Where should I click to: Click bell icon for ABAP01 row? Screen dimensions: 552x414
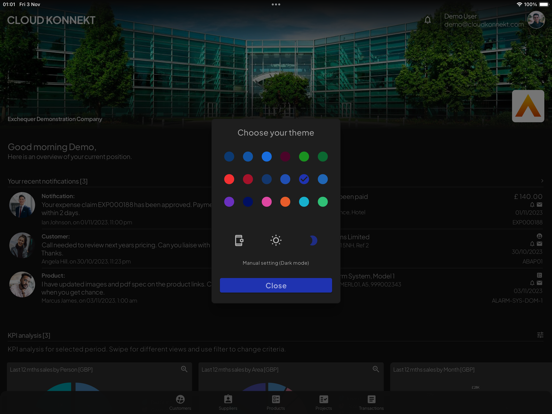tap(532, 244)
